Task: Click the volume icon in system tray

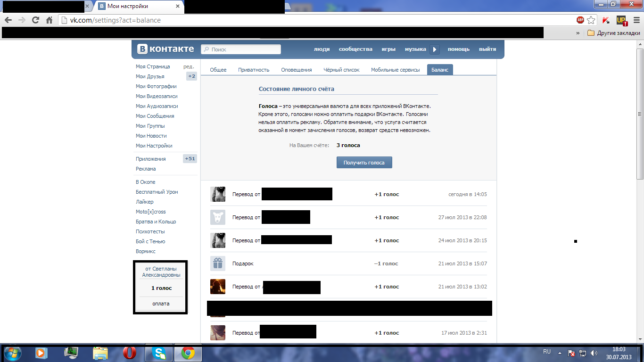Action: (x=594, y=353)
